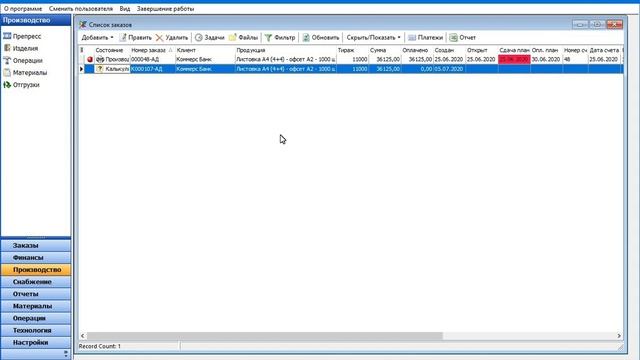Click the 05.07.2020 created date cell
Screen dimensions: 640x360
449,69
